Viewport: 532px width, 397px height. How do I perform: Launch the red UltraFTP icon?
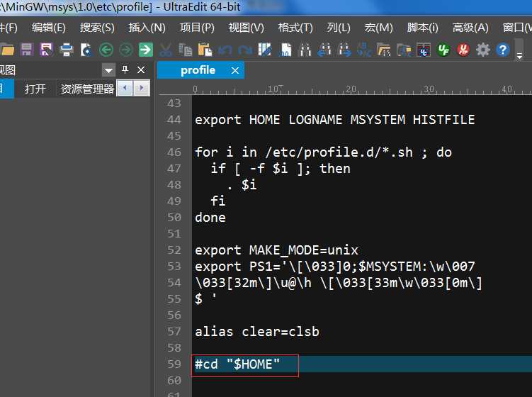[463, 50]
